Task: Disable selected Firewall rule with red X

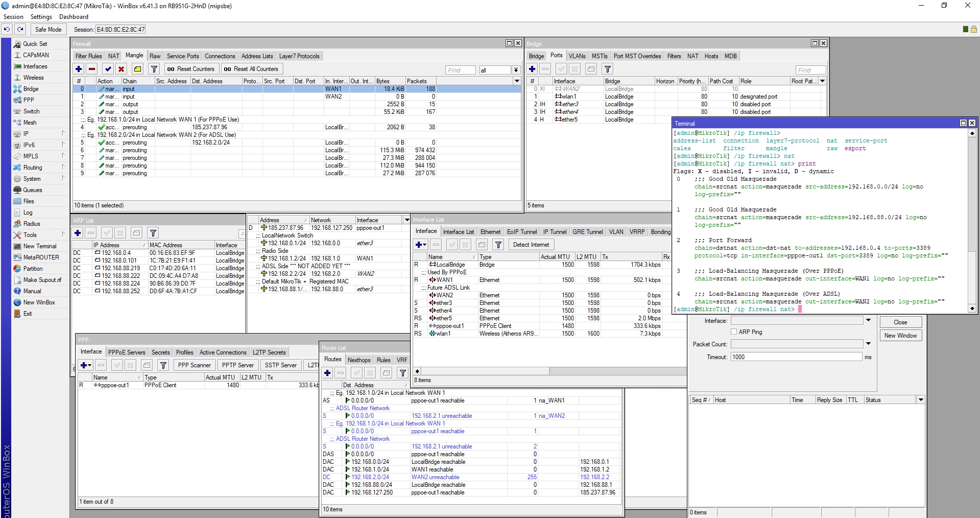Action: click(x=121, y=69)
